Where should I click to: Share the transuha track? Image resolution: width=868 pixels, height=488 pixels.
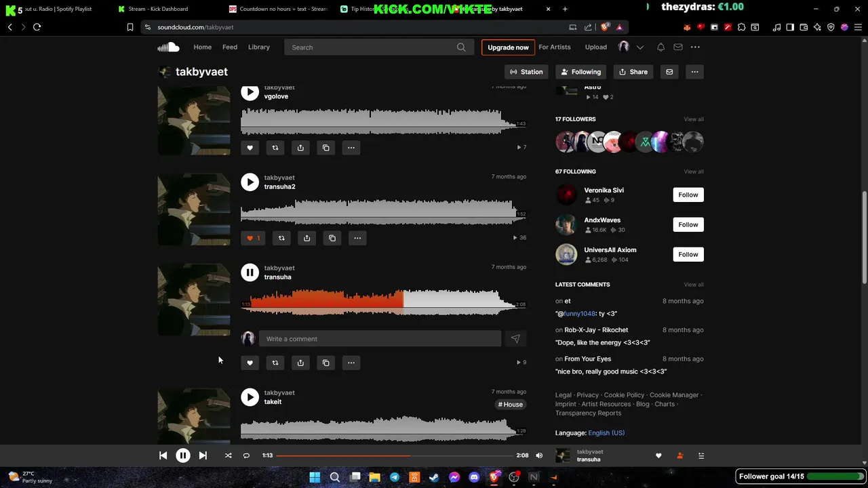coord(300,363)
